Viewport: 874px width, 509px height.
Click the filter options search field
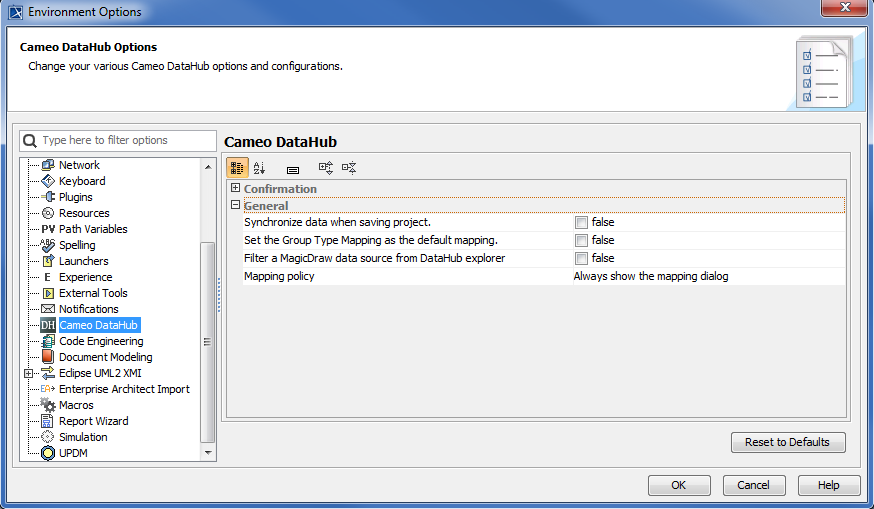[118, 140]
